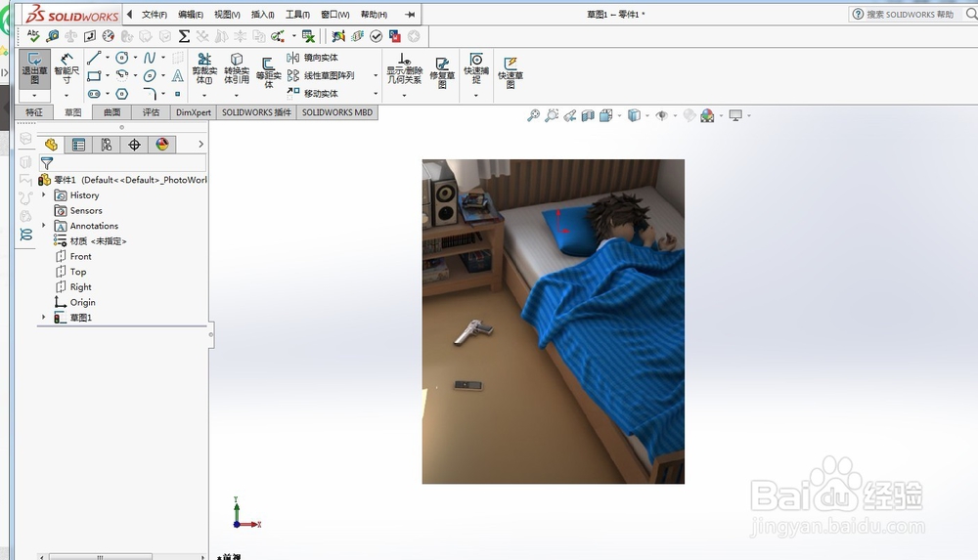Viewport: 978px width, 560px height.
Task: Select the sketch Point tool
Action: 178,94
